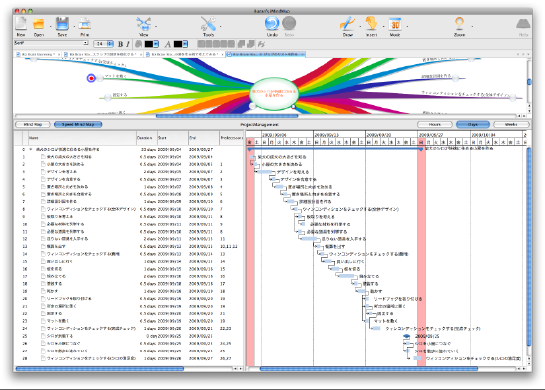This screenshot has width=545, height=390.
Task: Switch to the first document tab
Action: tap(38, 54)
